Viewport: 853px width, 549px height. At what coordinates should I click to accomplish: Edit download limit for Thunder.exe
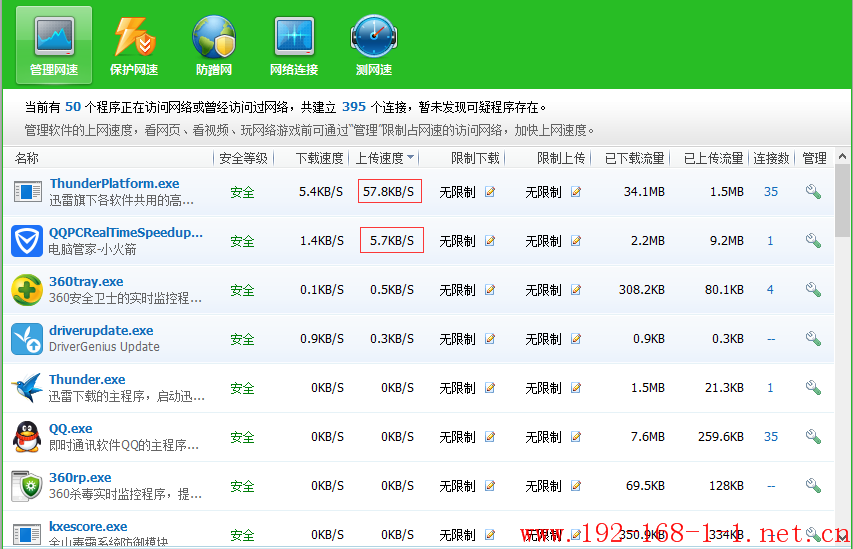490,387
